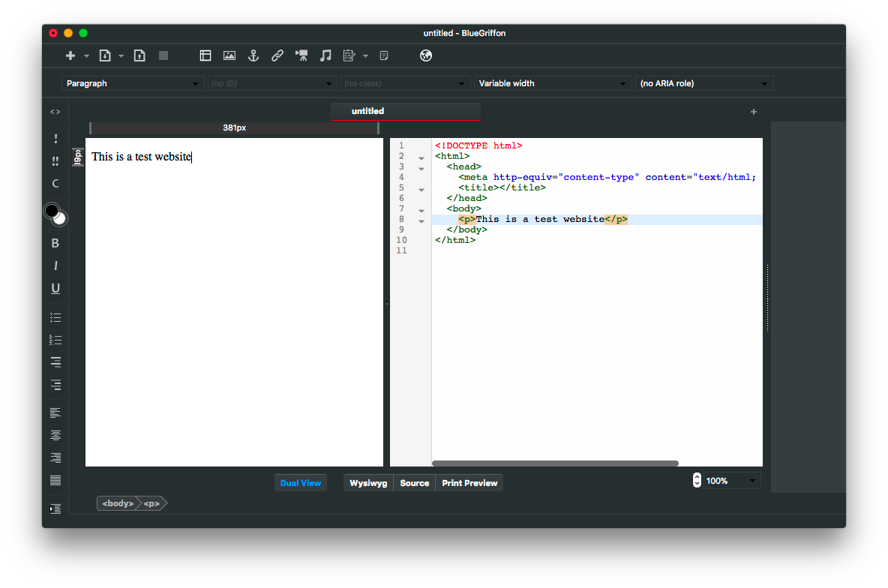Screen dimensions: 888x588
Task: Click the stop loading square icon
Action: pyautogui.click(x=163, y=55)
